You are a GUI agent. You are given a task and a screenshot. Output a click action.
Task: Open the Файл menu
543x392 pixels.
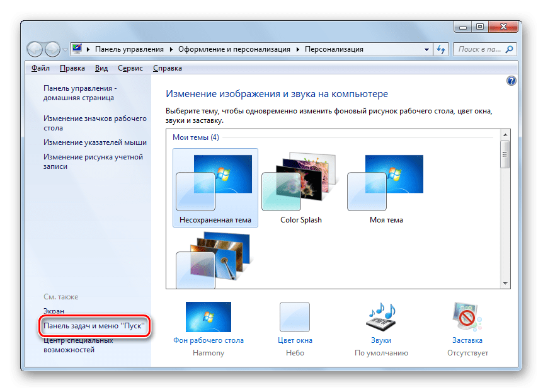click(40, 68)
